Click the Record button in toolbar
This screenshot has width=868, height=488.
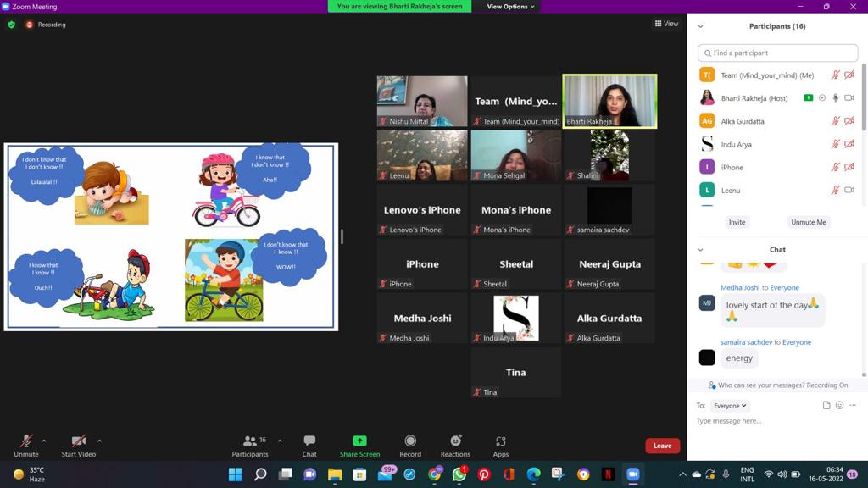pos(410,445)
